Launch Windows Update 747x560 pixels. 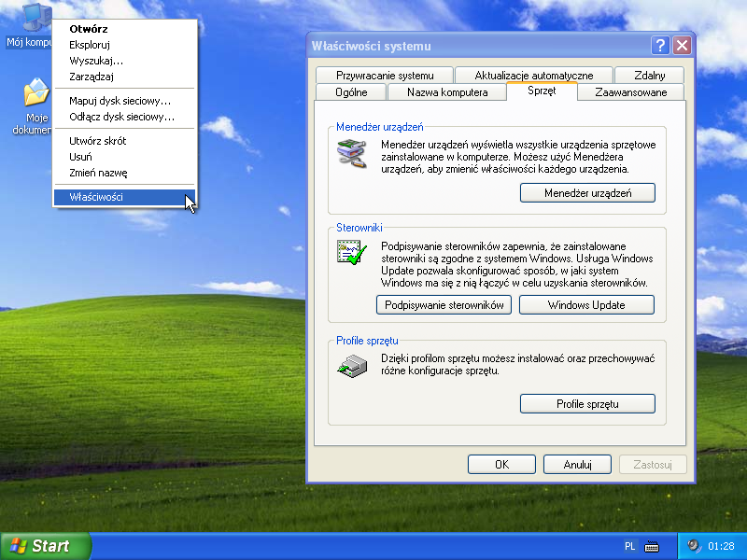(586, 304)
